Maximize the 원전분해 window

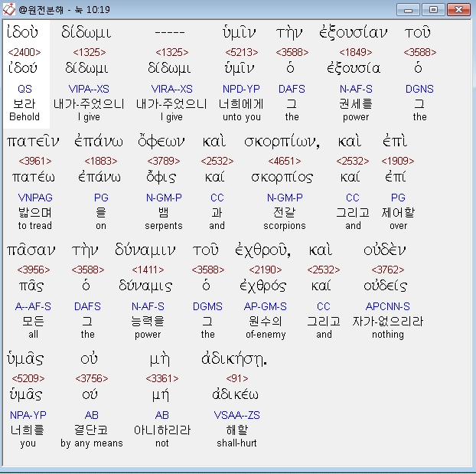[x=433, y=10]
